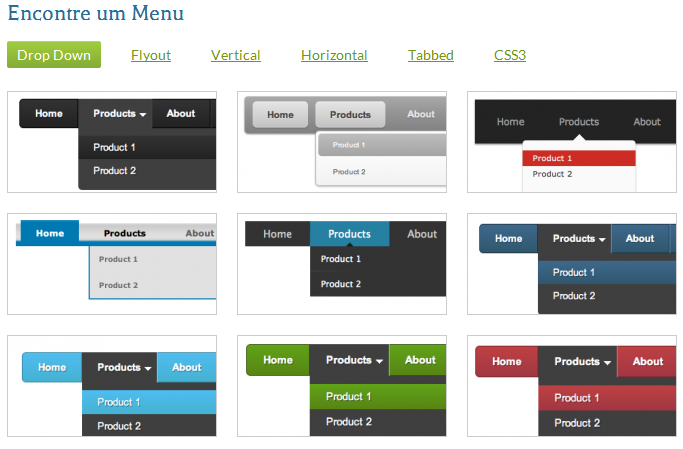Click Product 2 in gray rounded menu preview
The image size is (683, 449).
coord(349,172)
